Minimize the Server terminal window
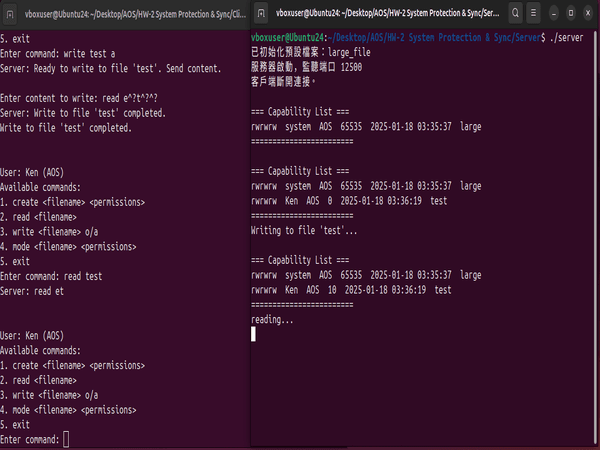 (554, 13)
